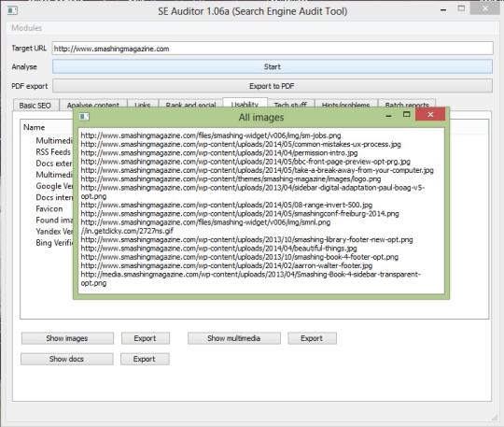The height and width of the screenshot is (427, 504).
Task: Click Export button next to Show docs
Action: (x=145, y=359)
